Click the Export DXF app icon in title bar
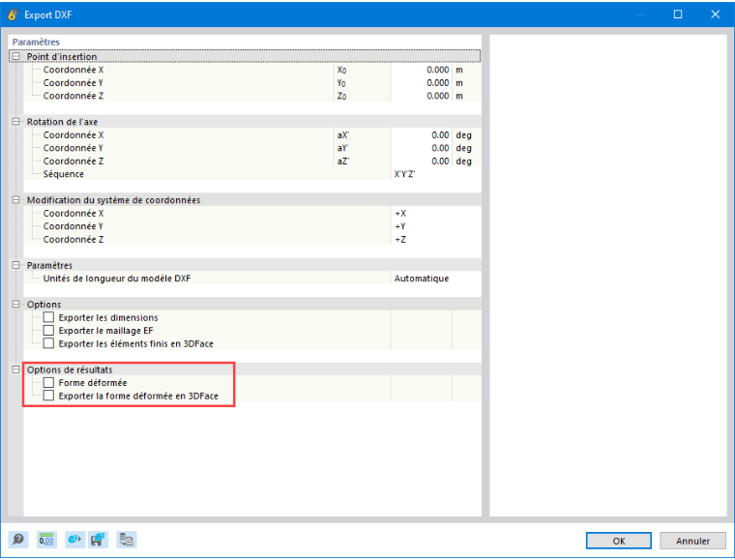Screen dimensions: 735x560 tap(13, 15)
